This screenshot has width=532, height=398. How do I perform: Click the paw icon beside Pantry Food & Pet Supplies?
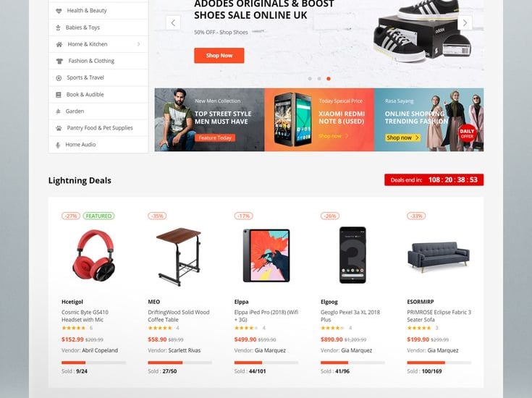click(59, 128)
